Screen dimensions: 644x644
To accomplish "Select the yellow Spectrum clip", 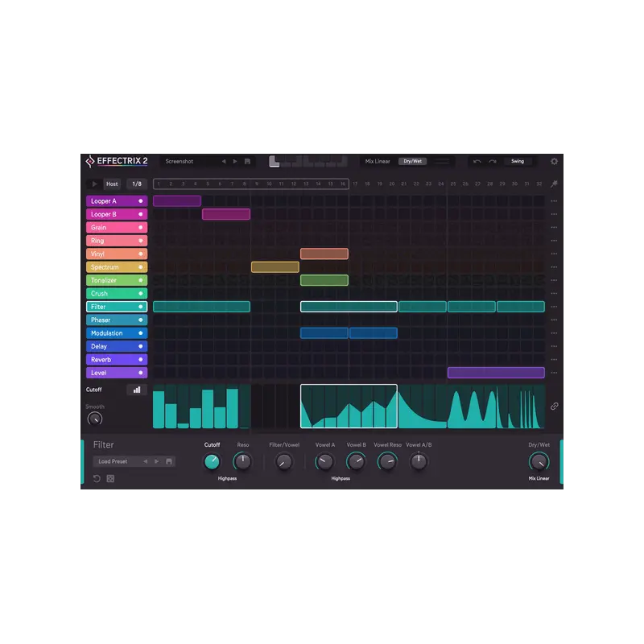I will pos(275,267).
